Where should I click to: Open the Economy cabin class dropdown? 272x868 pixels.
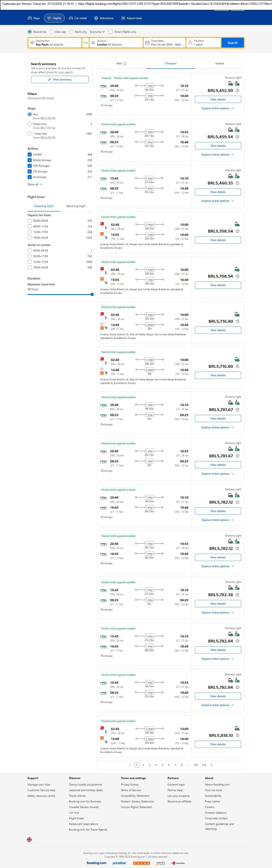97,32
